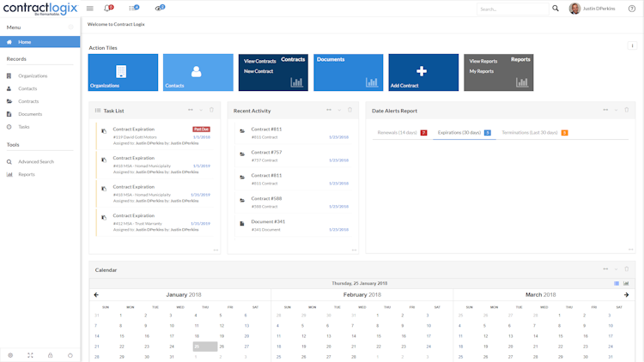Click the Contract Logix logo
The width and height of the screenshot is (644, 362).
[x=40, y=9]
